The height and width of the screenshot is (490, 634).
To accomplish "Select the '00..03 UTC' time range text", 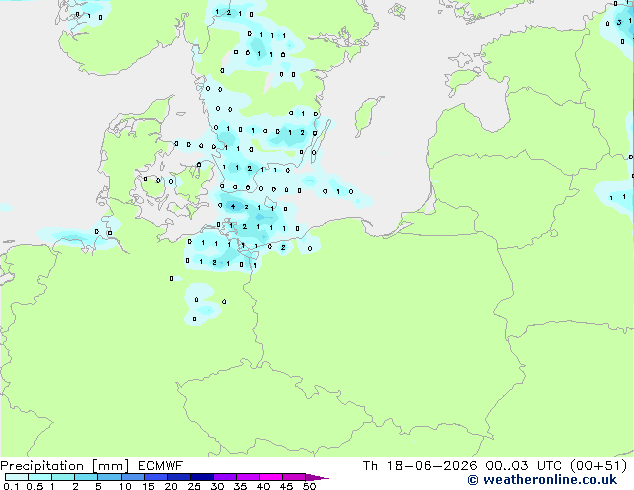I will 523,466.
